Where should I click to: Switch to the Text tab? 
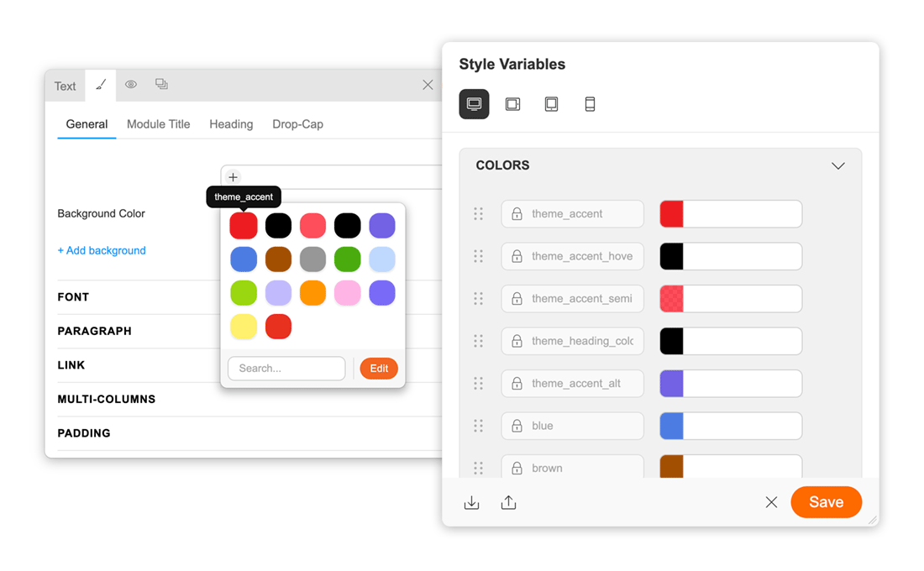click(65, 86)
